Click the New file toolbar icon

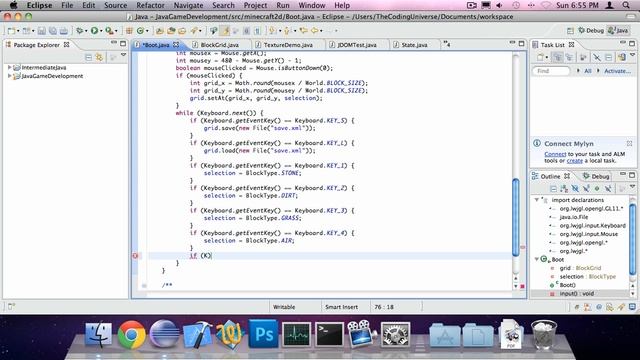(11, 31)
